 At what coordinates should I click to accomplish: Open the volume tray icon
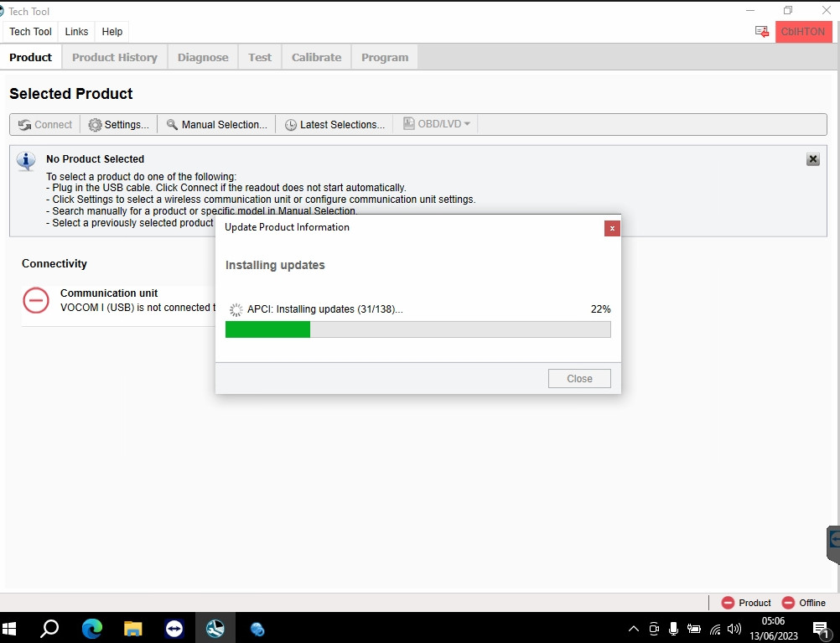[734, 629]
